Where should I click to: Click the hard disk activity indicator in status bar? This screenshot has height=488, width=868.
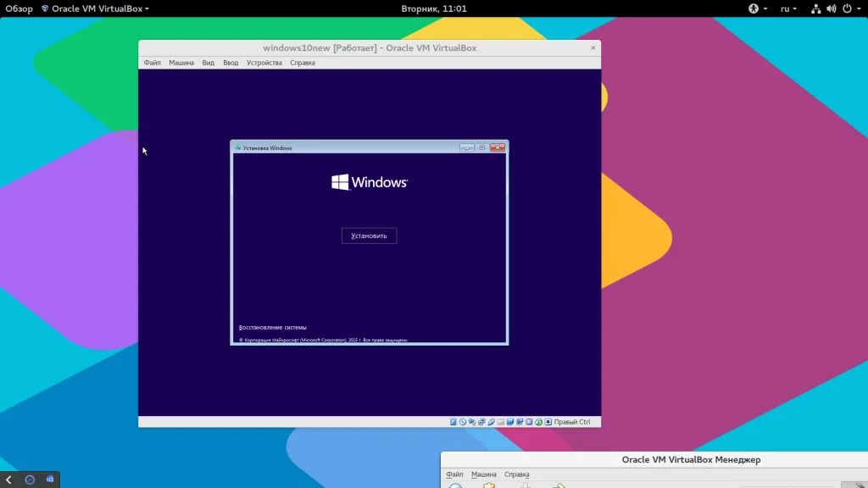tap(453, 422)
